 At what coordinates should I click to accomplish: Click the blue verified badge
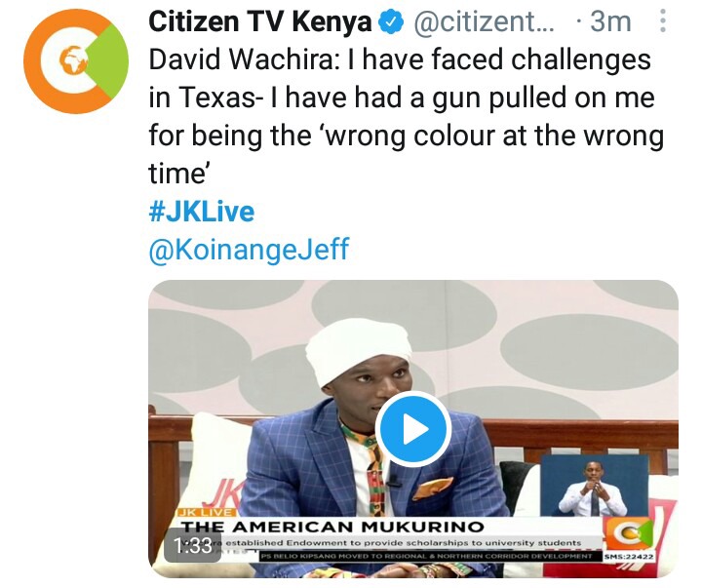(392, 22)
